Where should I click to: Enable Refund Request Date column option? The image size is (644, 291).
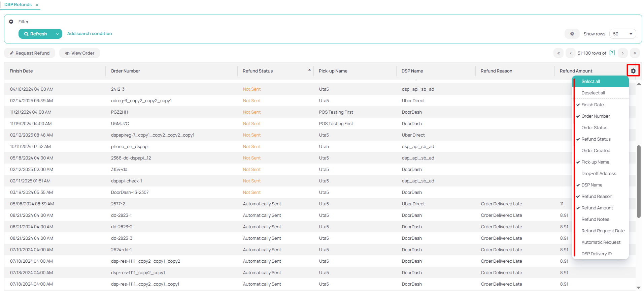pos(601,231)
